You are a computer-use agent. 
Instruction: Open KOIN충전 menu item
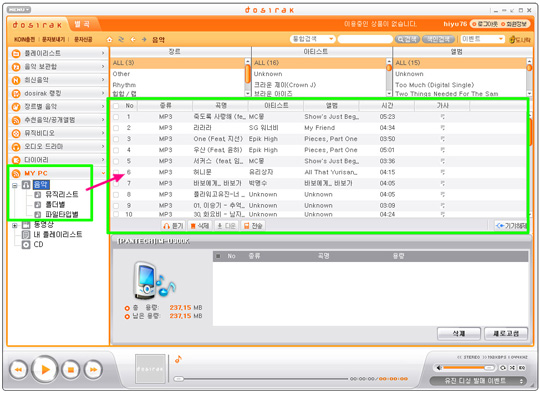24,40
